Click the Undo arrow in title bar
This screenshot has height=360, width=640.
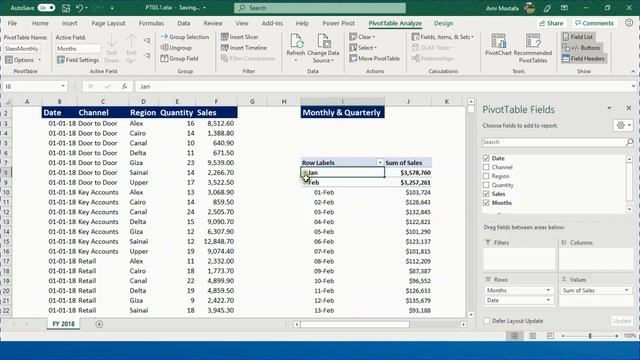pyautogui.click(x=80, y=8)
